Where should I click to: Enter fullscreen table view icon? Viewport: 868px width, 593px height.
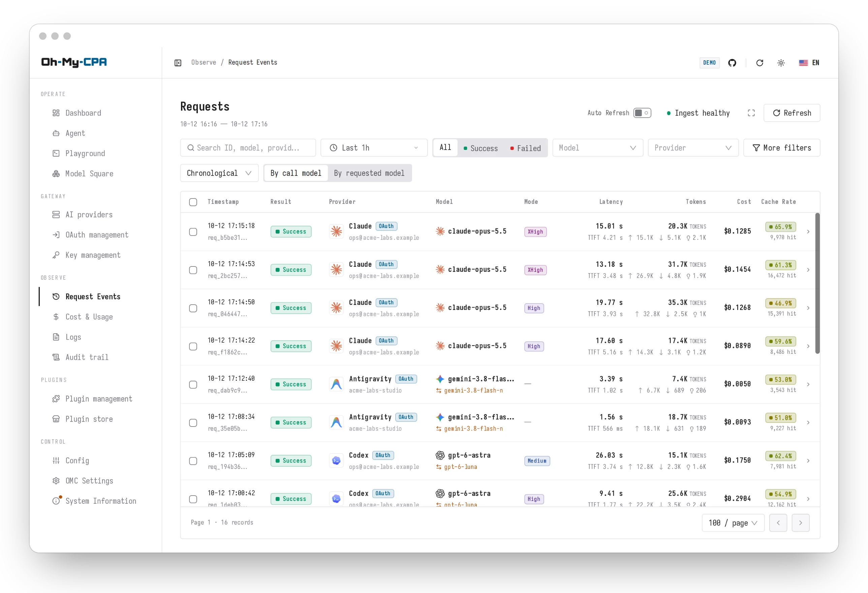pos(751,113)
